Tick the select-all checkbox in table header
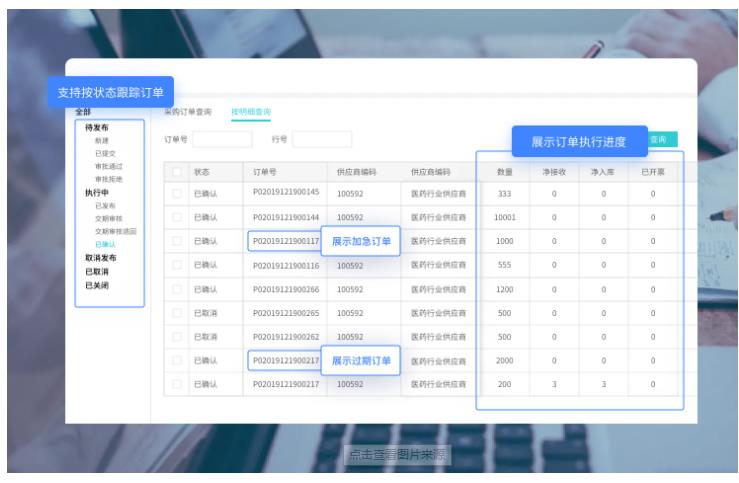Viewport: 739px width, 483px height. [x=177, y=172]
